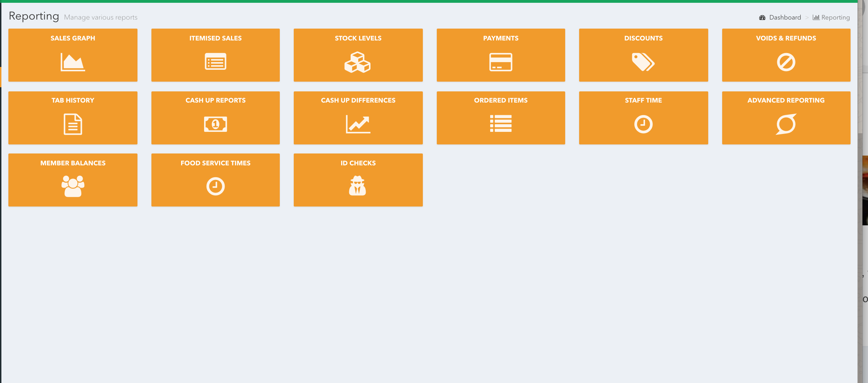868x383 pixels.
Task: Open the Sales Graph area chart icon
Action: point(73,62)
